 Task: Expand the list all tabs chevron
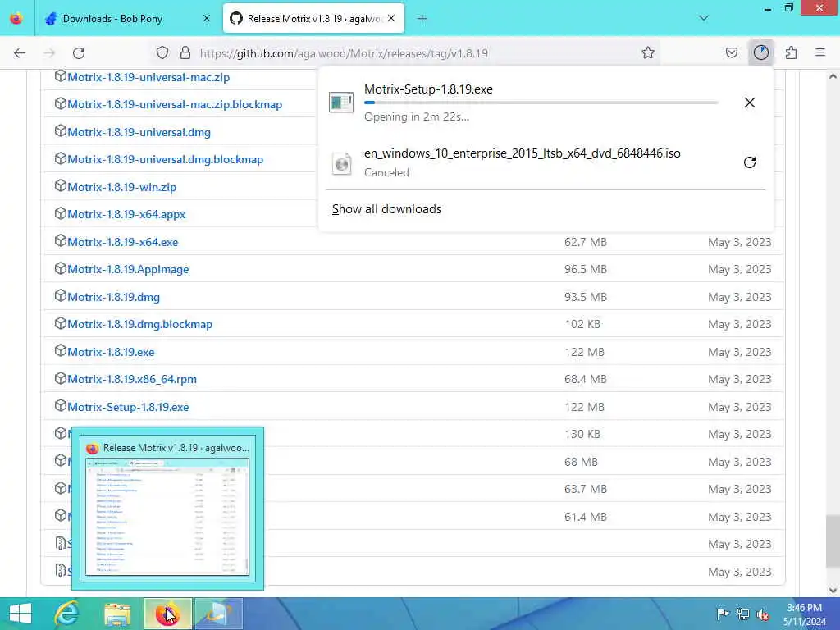[x=704, y=18]
